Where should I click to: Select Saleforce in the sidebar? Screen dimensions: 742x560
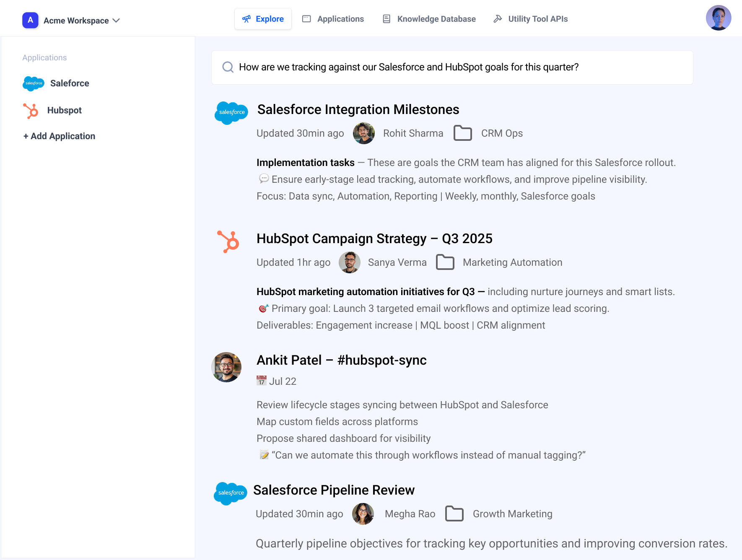56,83
